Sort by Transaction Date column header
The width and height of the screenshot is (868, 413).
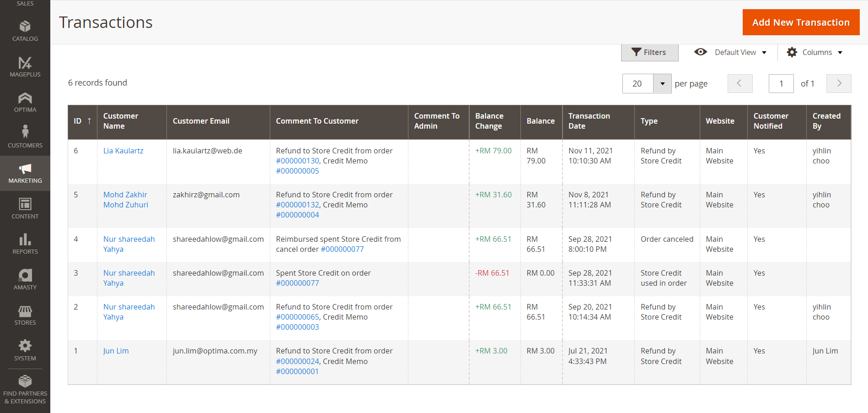(x=598, y=121)
